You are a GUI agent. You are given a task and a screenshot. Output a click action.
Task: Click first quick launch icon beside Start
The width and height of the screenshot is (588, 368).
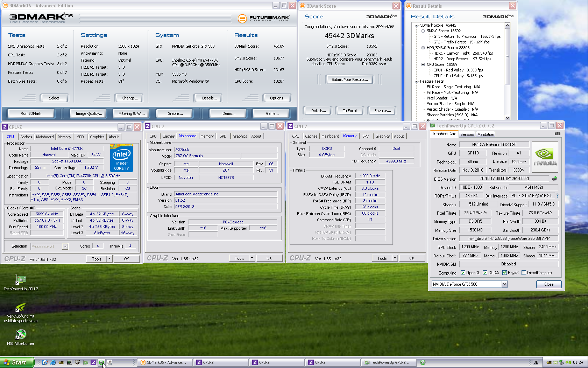45,362
